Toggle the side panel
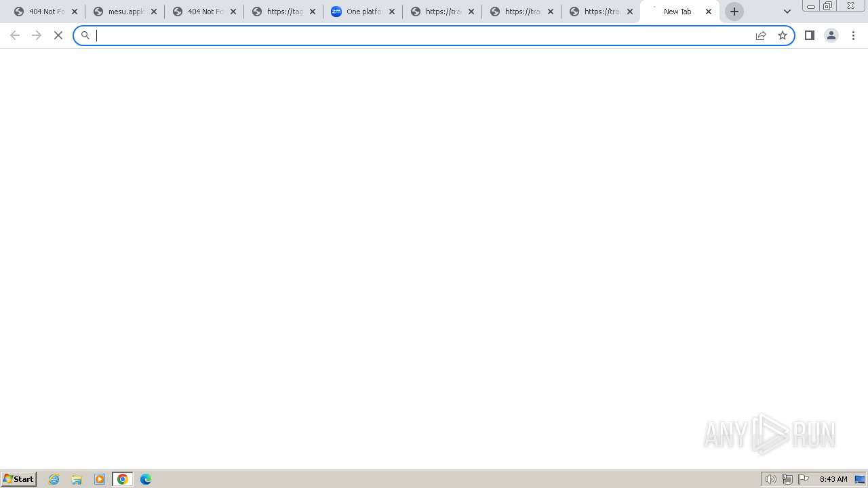 coord(810,35)
